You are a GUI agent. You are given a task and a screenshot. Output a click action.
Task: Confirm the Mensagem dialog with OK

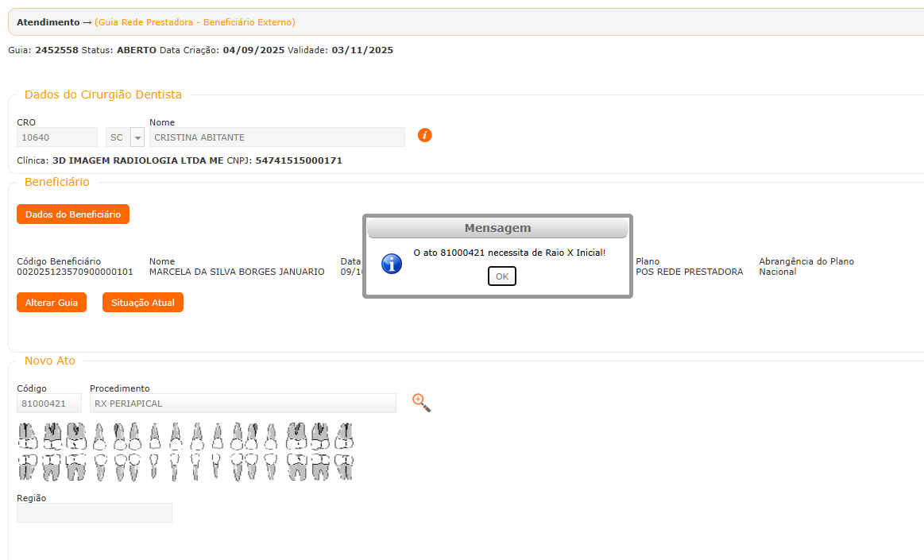point(502,276)
